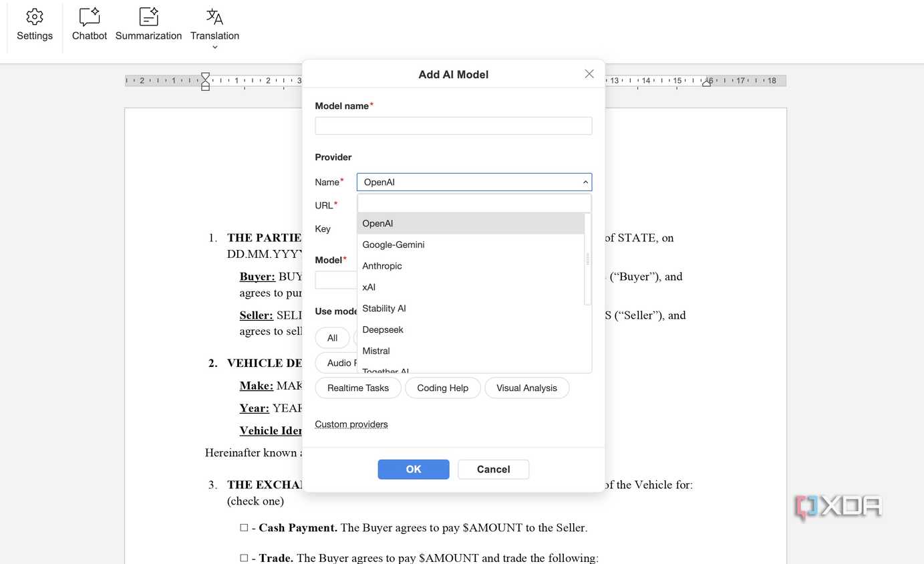Click the checkbox glyph before Trade

point(244,558)
